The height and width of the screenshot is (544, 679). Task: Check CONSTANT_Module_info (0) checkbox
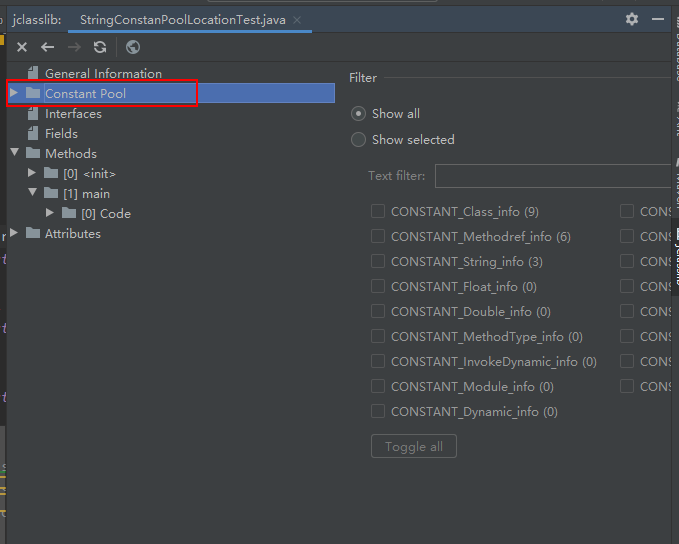378,386
